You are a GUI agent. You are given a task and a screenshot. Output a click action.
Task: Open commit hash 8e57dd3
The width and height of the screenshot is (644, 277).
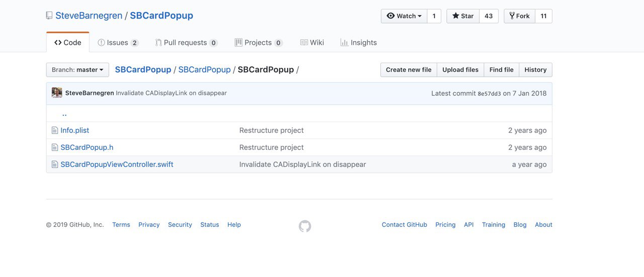click(489, 94)
